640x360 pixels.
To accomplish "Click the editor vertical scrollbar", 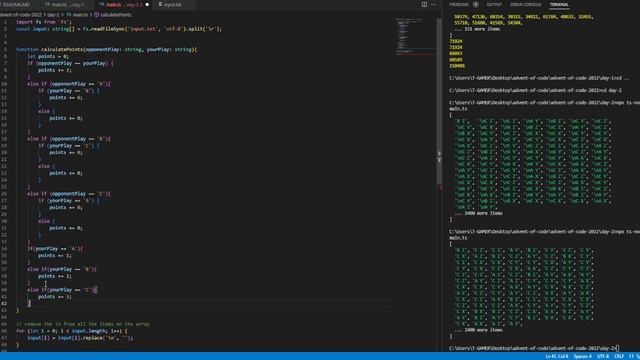I will coord(439,100).
